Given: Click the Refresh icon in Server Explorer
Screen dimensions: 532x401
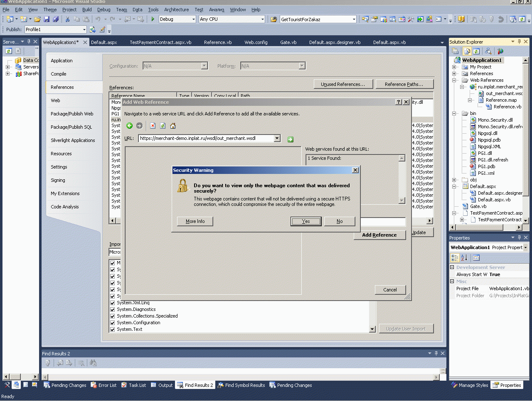Looking at the screenshot, I should 8,51.
